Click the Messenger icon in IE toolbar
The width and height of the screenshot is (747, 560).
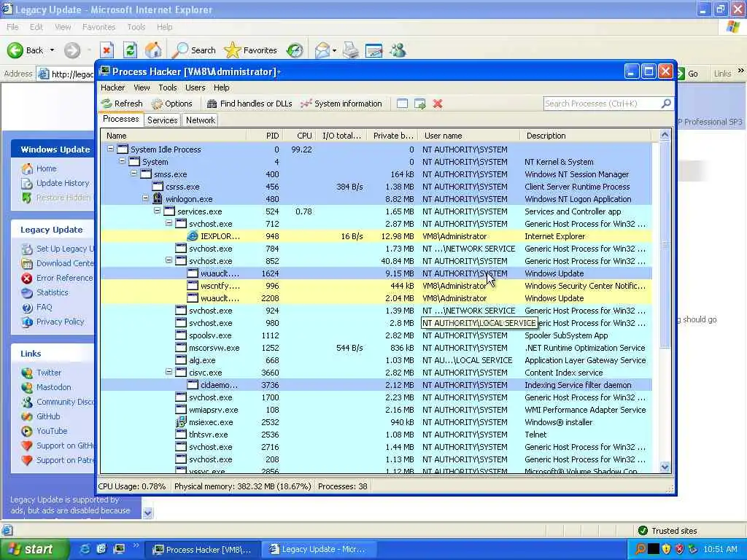coord(398,50)
